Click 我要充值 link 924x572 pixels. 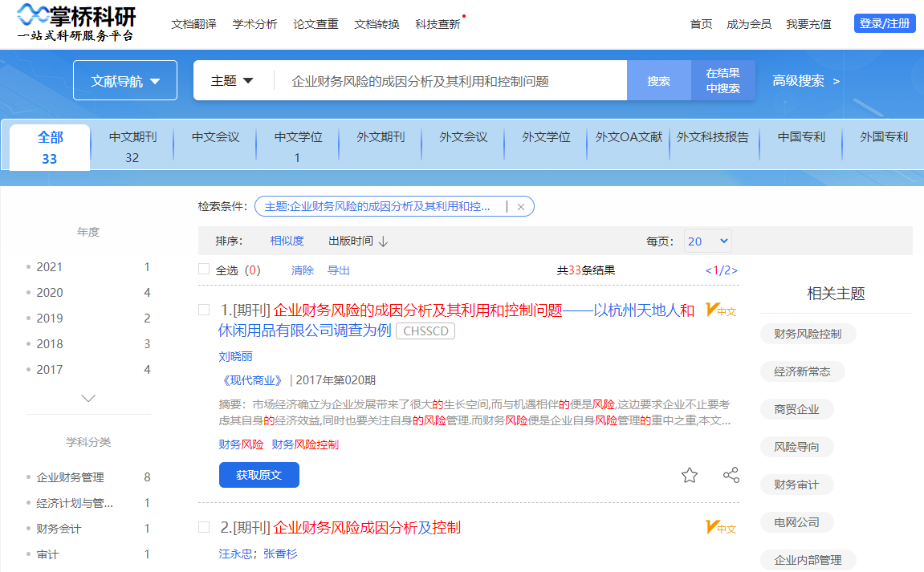click(x=808, y=24)
